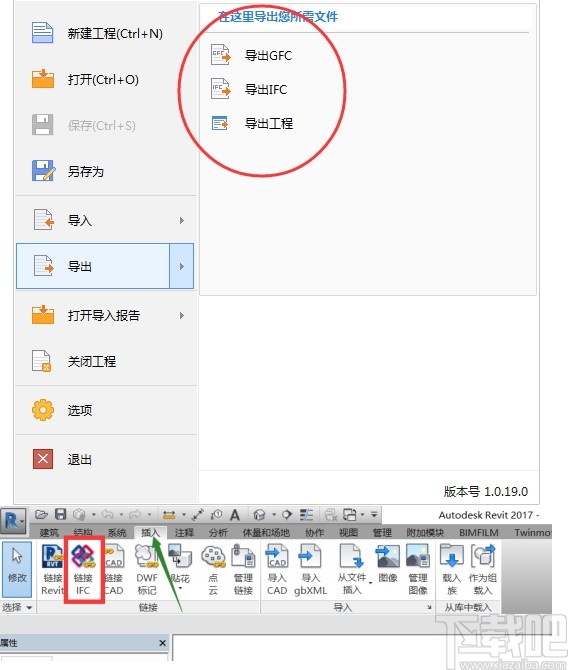Image resolution: width=570 pixels, height=670 pixels.
Task: Open the 打开导入报告 import report menu
Action: [x=106, y=315]
